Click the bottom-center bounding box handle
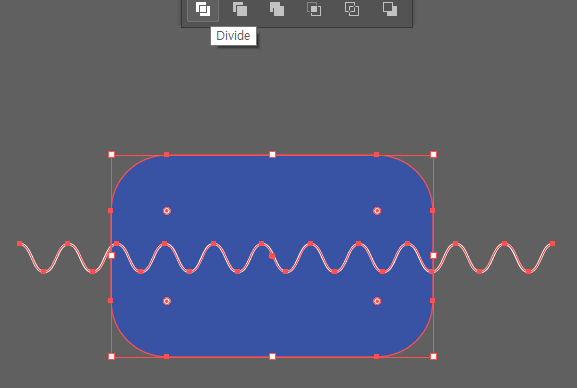Screen dimensions: 577x388 pyautogui.click(x=272, y=356)
